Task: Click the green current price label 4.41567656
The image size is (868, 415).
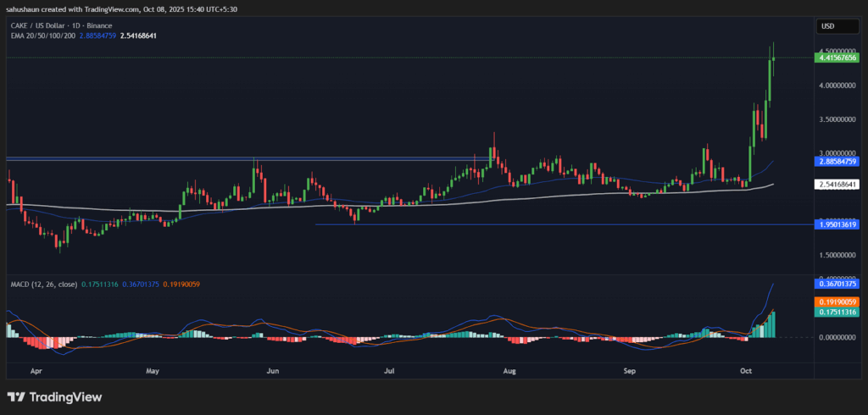Action: coord(837,58)
